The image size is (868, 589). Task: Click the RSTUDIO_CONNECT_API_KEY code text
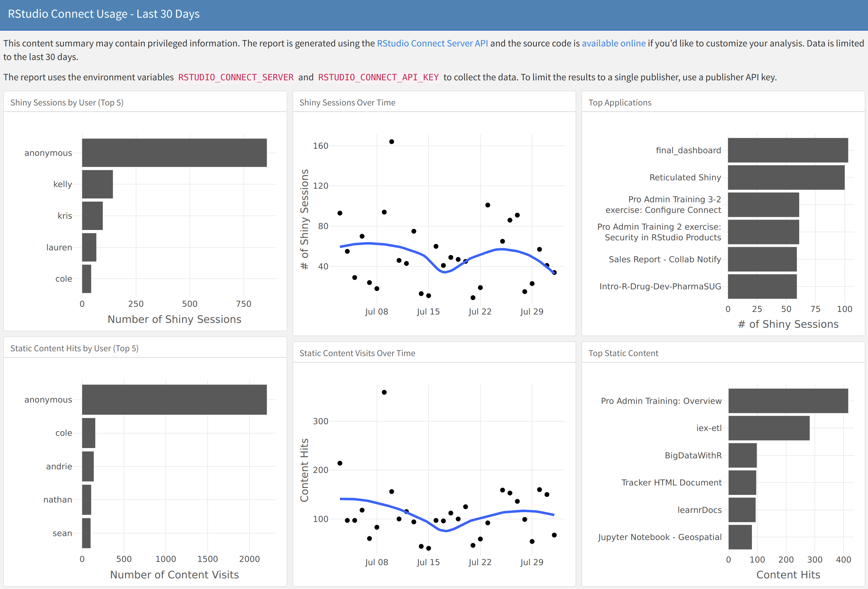[x=378, y=77]
